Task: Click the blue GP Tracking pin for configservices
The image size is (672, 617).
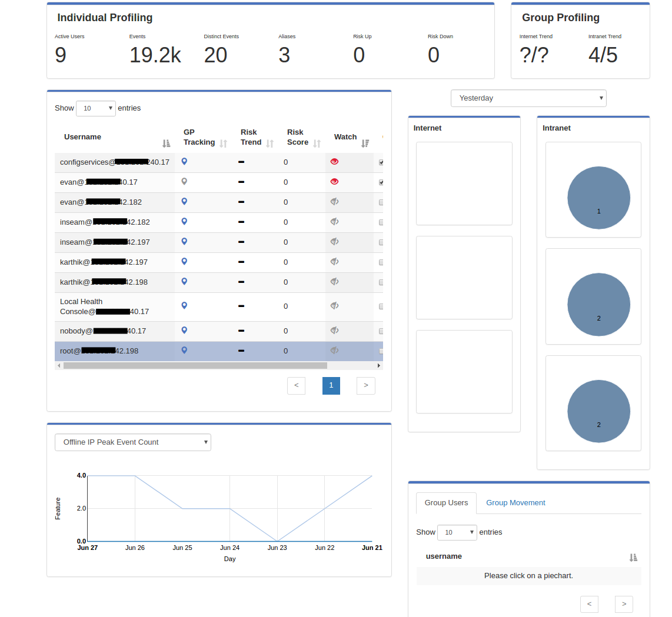Action: tap(184, 162)
